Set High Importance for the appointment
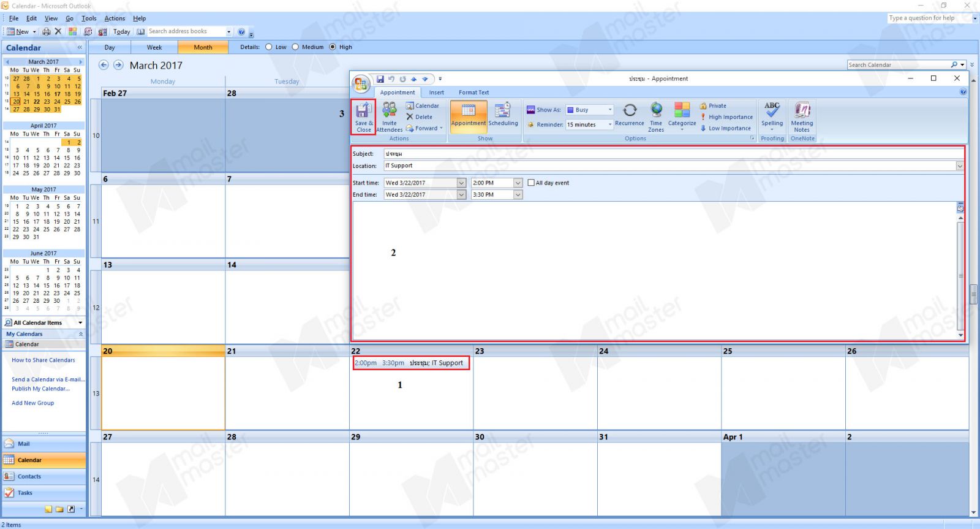 (726, 117)
